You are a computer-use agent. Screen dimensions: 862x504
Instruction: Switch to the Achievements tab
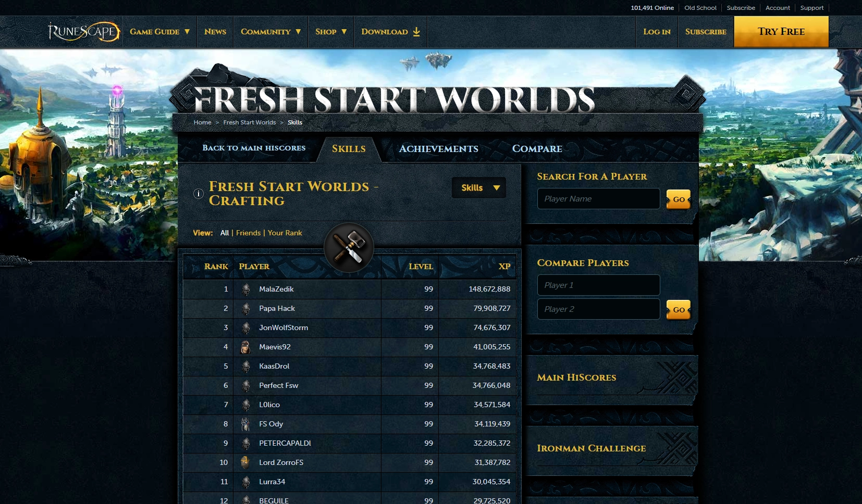(x=438, y=149)
